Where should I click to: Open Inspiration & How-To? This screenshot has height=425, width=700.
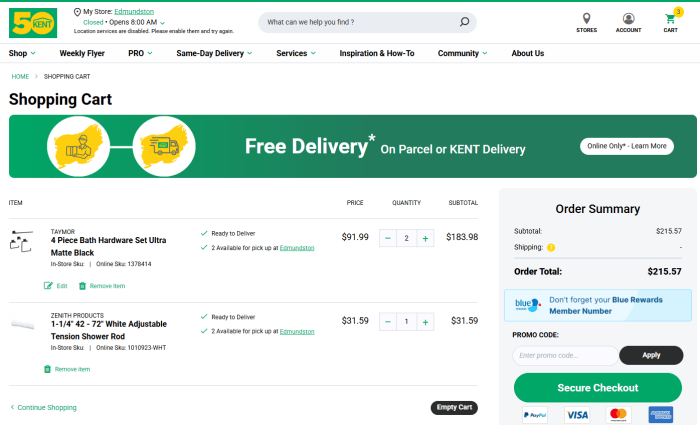coord(377,53)
